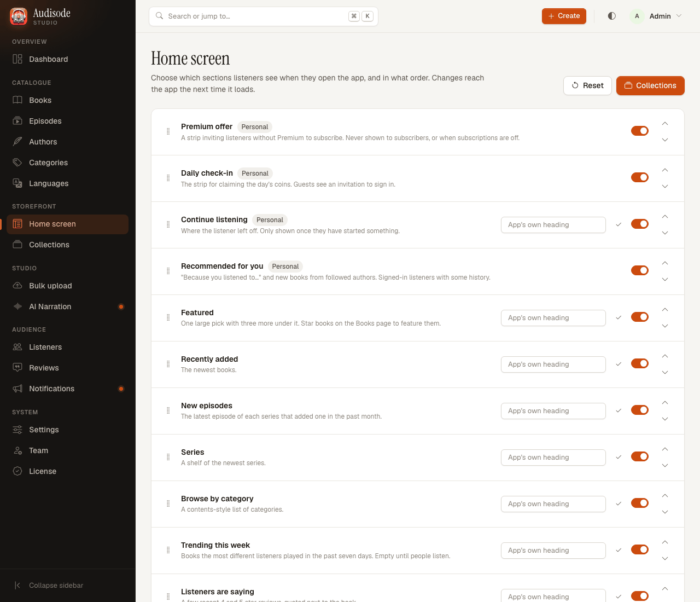Open the Admin account dropdown
The image size is (700, 602).
(x=657, y=16)
